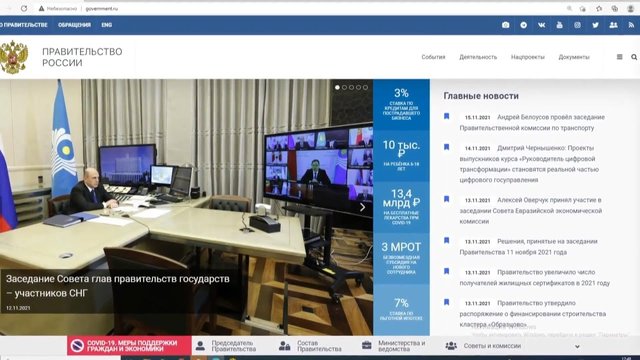Image resolution: width=640 pixels, height=360 pixels.
Task: Reload page with the browser refresh icon
Action: [x=24, y=9]
